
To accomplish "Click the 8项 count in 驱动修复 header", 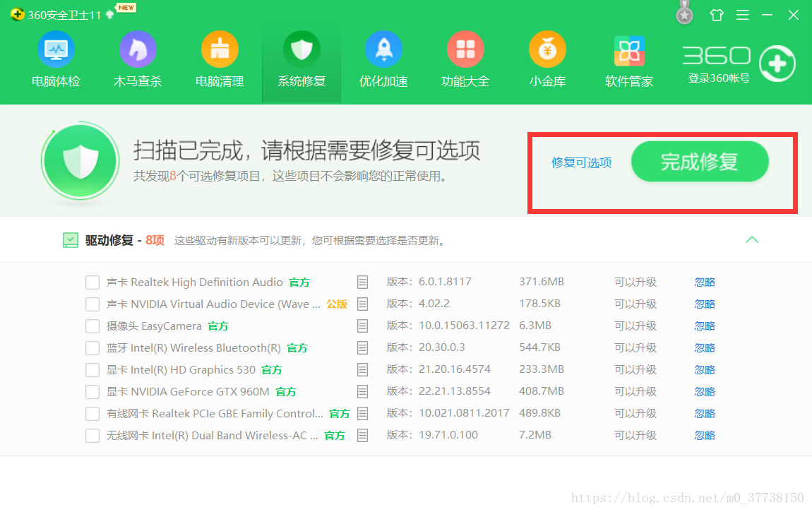I will (x=155, y=240).
